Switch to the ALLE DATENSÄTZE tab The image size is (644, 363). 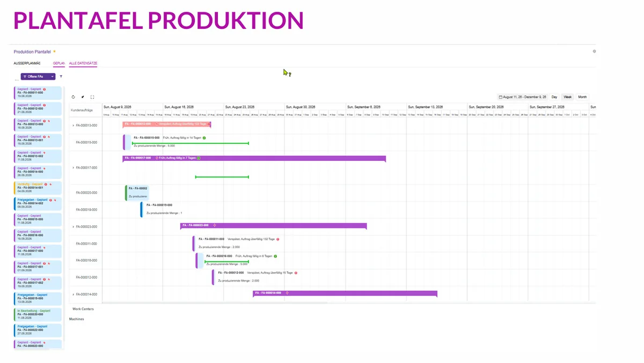coord(83,63)
